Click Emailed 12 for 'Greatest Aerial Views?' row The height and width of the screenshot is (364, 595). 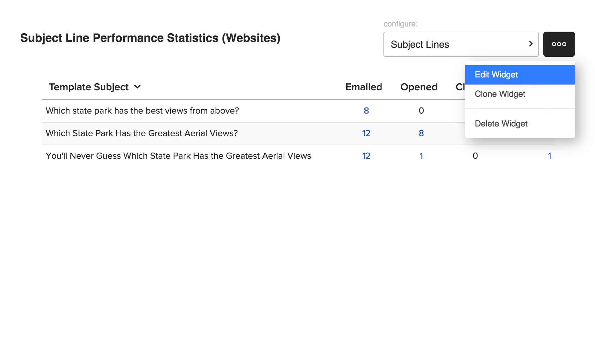[366, 133]
